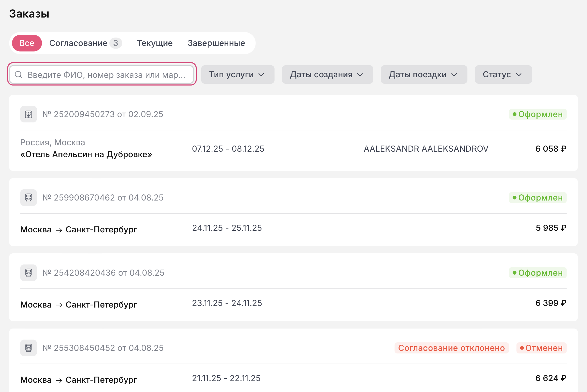Click the train icon of order 255308450452

click(x=28, y=348)
